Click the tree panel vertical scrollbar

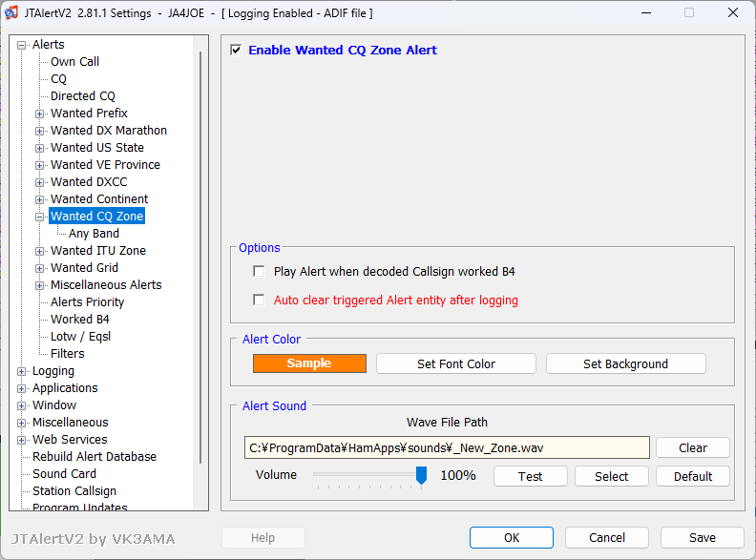pos(200,258)
